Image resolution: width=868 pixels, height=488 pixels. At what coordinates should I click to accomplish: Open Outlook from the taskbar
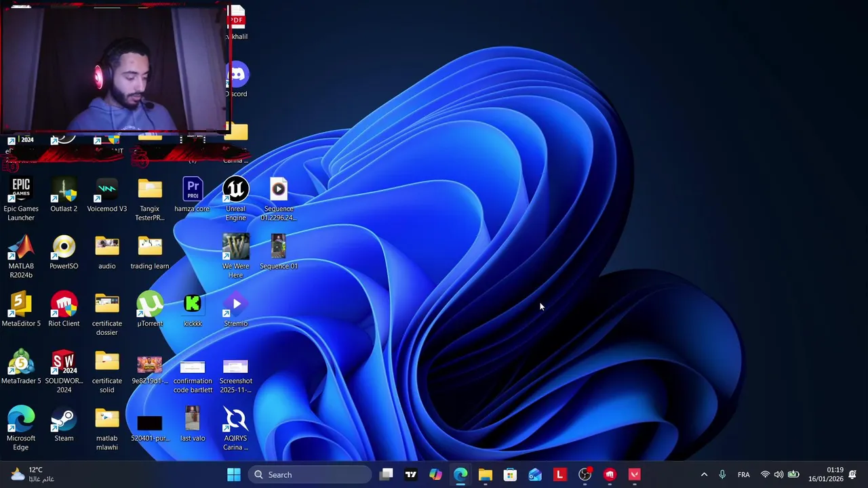tap(535, 474)
